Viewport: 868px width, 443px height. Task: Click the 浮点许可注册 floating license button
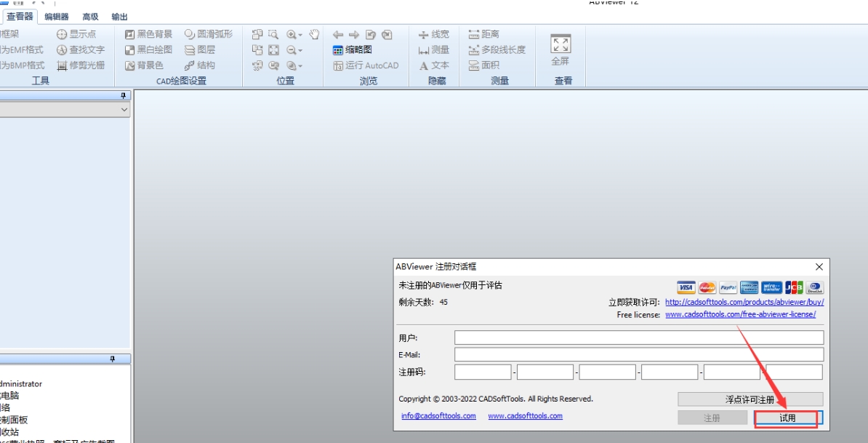(750, 399)
